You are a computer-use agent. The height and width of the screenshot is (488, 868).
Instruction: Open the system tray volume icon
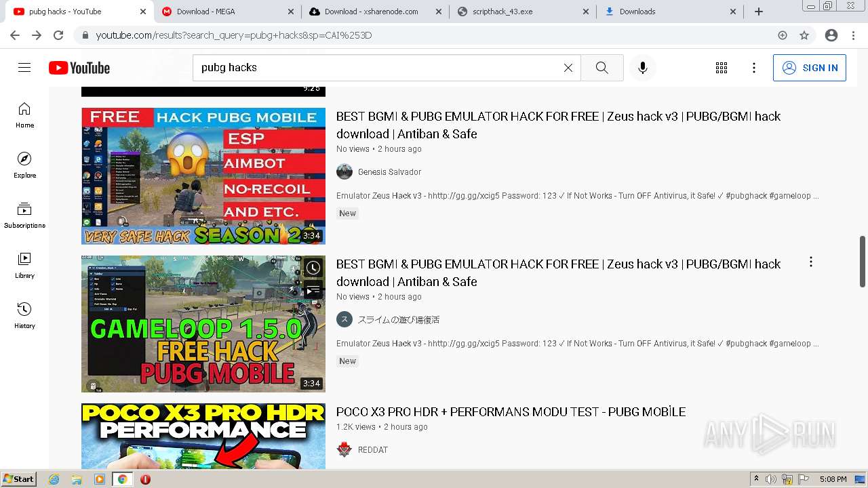click(771, 479)
